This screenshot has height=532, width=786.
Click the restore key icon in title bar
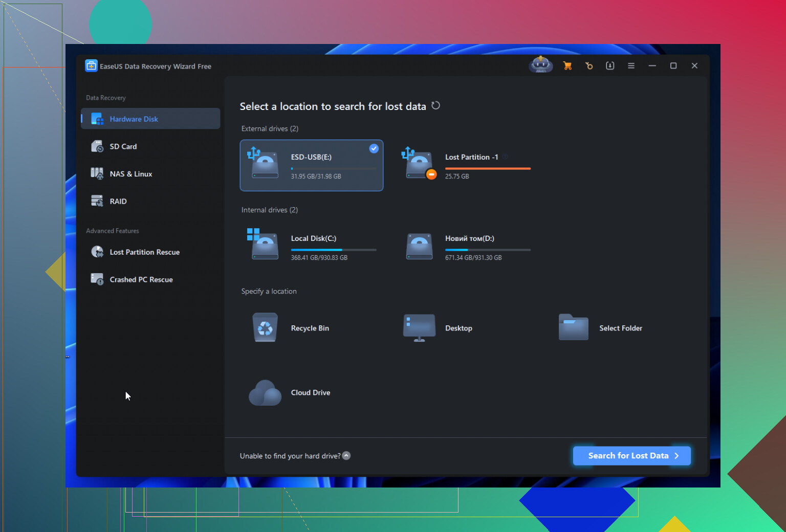[589, 66]
